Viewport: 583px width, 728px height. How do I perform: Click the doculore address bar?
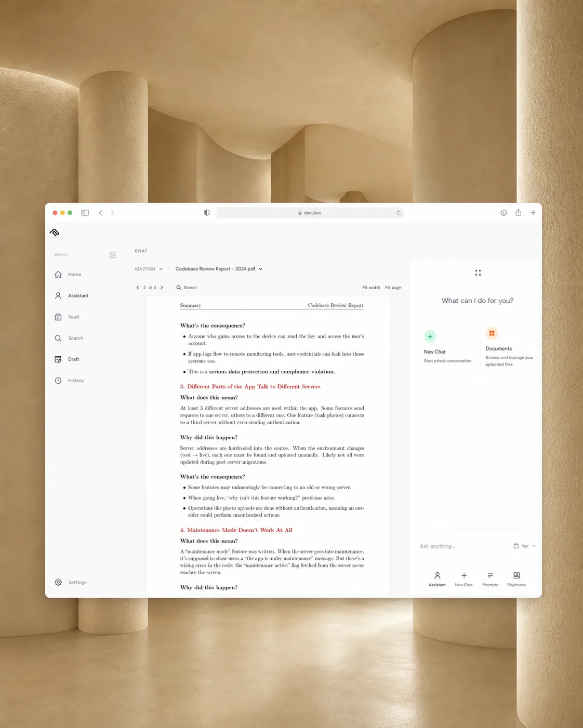point(310,213)
